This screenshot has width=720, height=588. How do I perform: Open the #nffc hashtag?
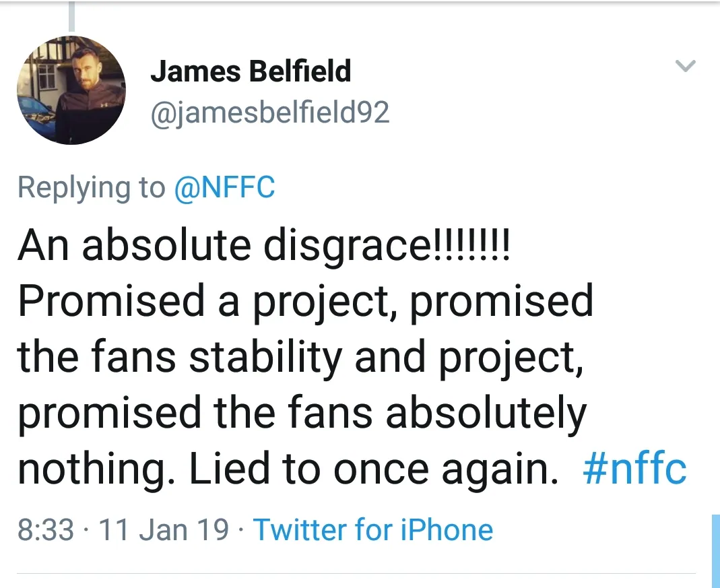[x=634, y=468]
